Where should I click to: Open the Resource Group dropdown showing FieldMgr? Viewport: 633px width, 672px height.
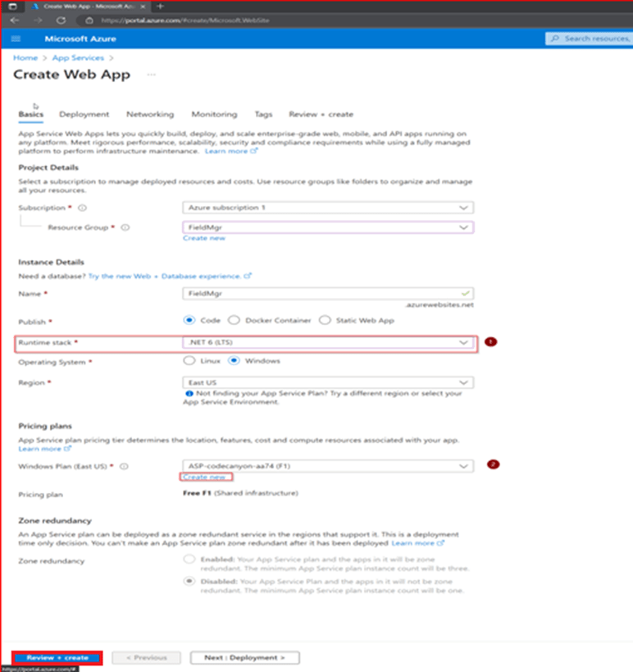[x=328, y=227]
